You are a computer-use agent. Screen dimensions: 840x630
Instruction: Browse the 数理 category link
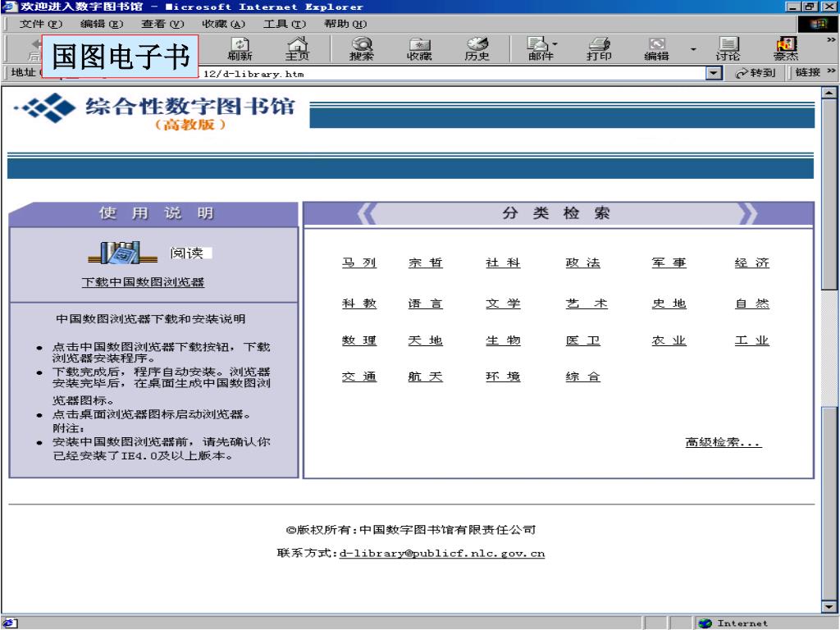(x=359, y=340)
